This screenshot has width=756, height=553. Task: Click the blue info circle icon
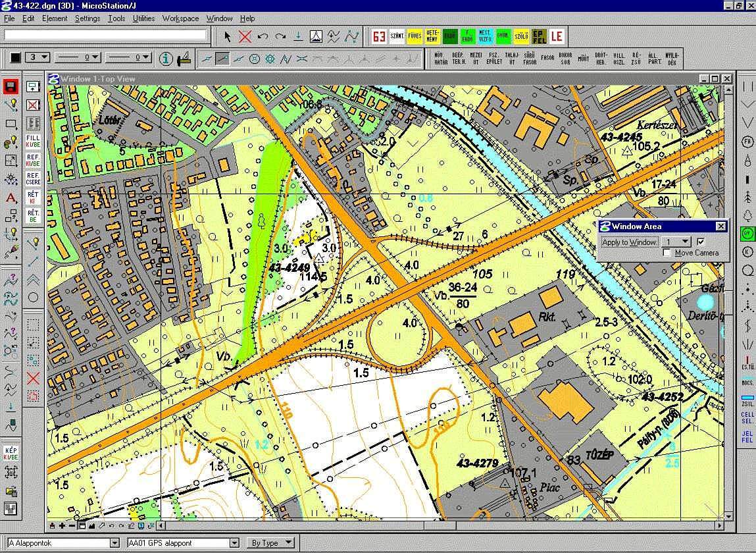pyautogui.click(x=166, y=59)
